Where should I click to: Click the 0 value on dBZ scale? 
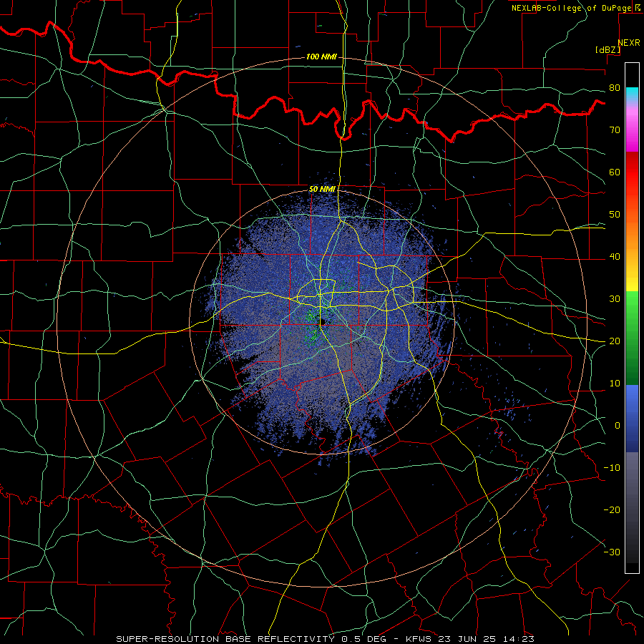[617, 426]
